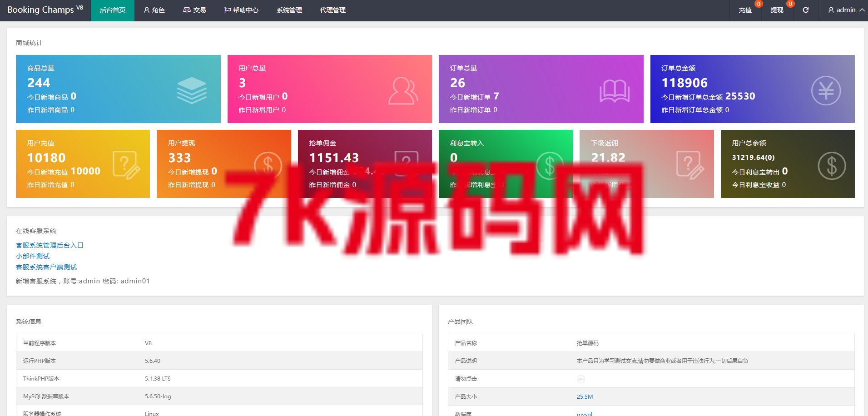Click the 25.5M product size link
868x416 pixels.
tap(585, 396)
